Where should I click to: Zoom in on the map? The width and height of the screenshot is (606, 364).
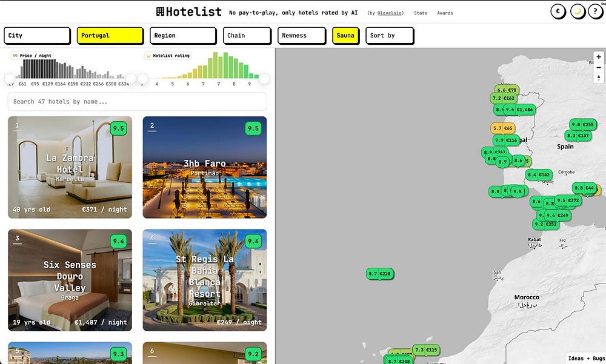point(599,57)
